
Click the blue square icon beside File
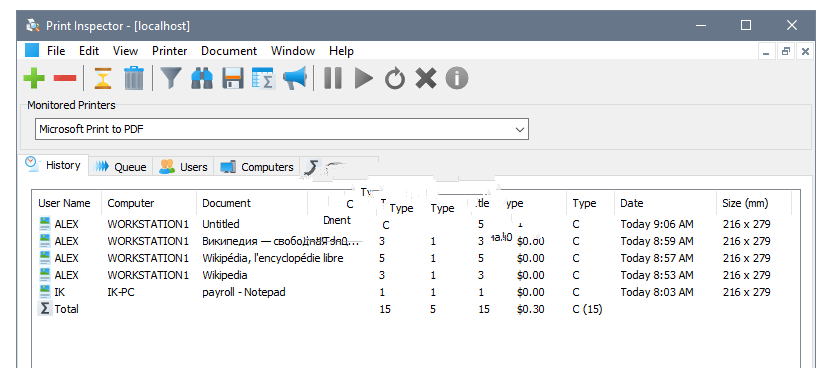coord(32,50)
